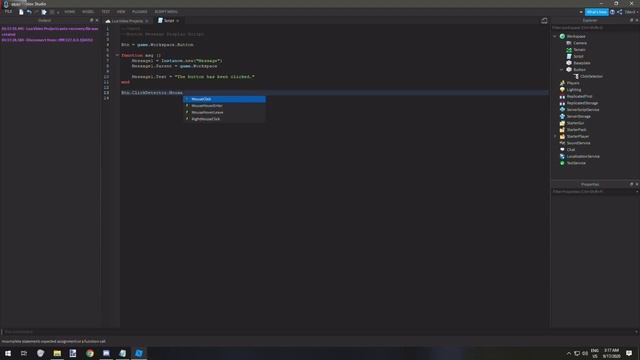This screenshot has width=640, height=360.
Task: Open the VIEW ribbon tab
Action: (x=121, y=12)
